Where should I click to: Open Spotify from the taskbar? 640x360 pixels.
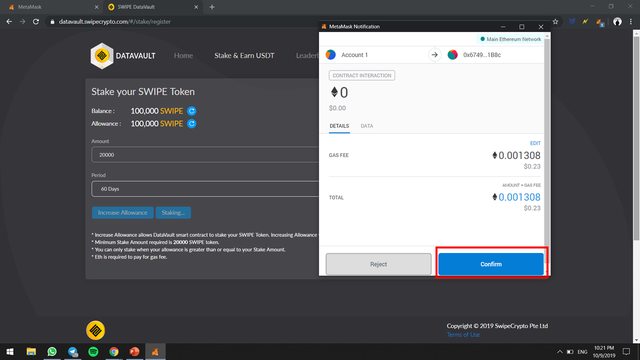(93, 351)
